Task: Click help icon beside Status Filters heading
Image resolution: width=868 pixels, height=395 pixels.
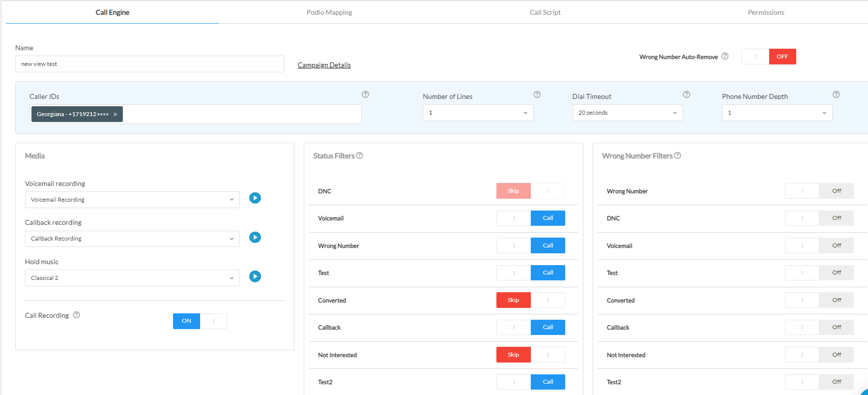Action: 360,155
